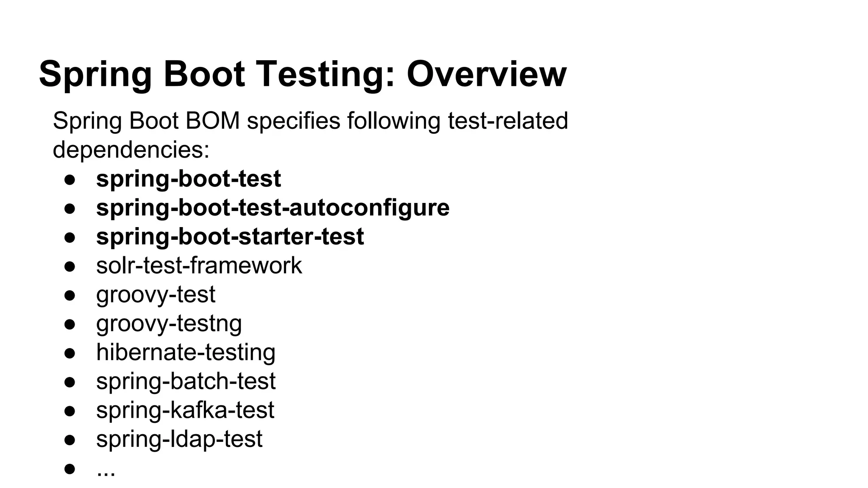Click the hibernate-testing list item
Image resolution: width=868 pixels, height=488 pixels.
pos(186,352)
